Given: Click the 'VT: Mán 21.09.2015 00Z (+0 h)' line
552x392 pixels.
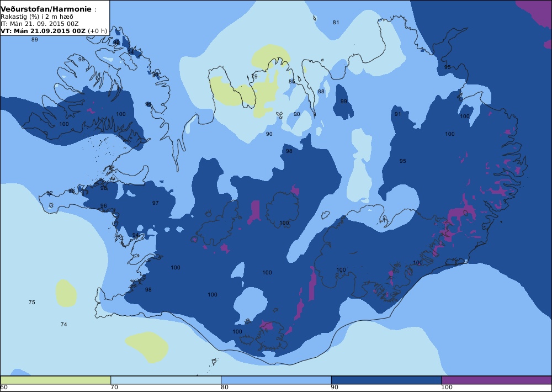Looking at the screenshot, I should (54, 31).
